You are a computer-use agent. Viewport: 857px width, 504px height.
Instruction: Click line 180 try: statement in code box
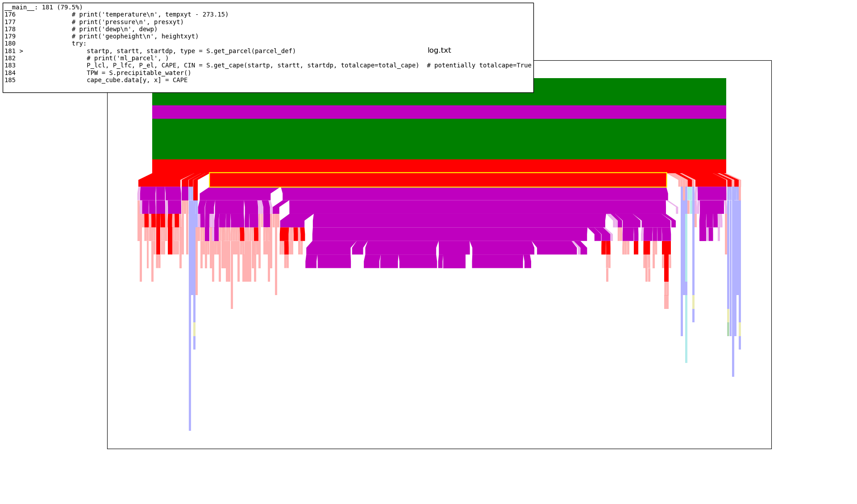point(79,43)
